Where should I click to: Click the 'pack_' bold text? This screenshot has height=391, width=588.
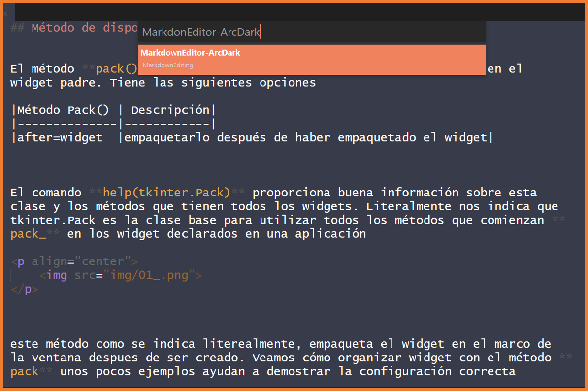[29, 234]
